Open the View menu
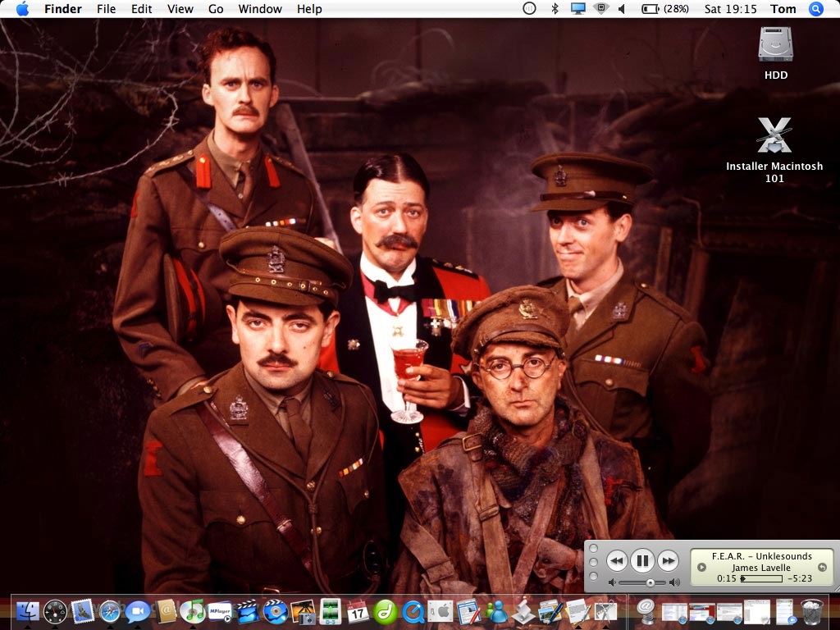The height and width of the screenshot is (630, 840). tap(180, 8)
